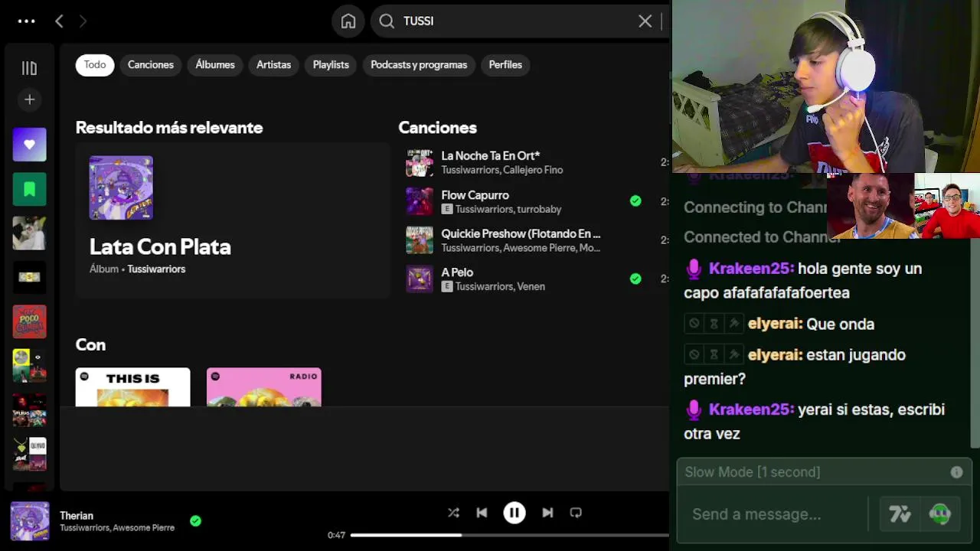Viewport: 980px width, 551px height.
Task: Clear the search field with X
Action: tap(645, 21)
